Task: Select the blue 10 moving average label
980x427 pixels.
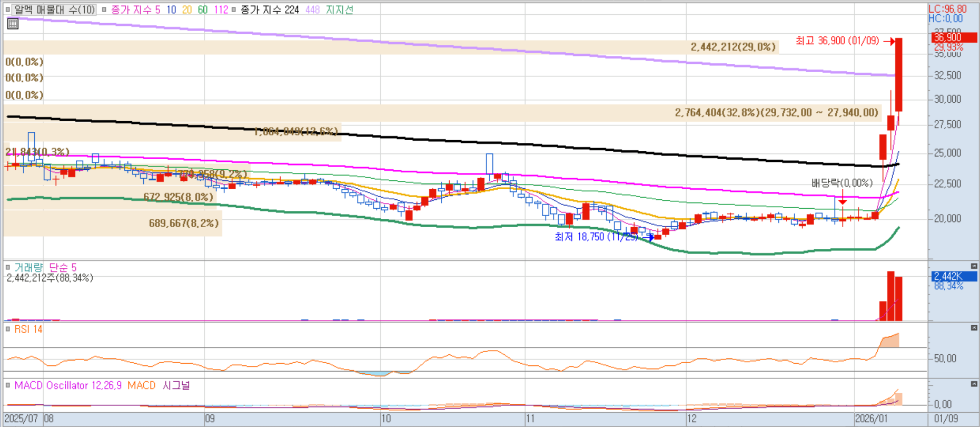Action: 171,9
